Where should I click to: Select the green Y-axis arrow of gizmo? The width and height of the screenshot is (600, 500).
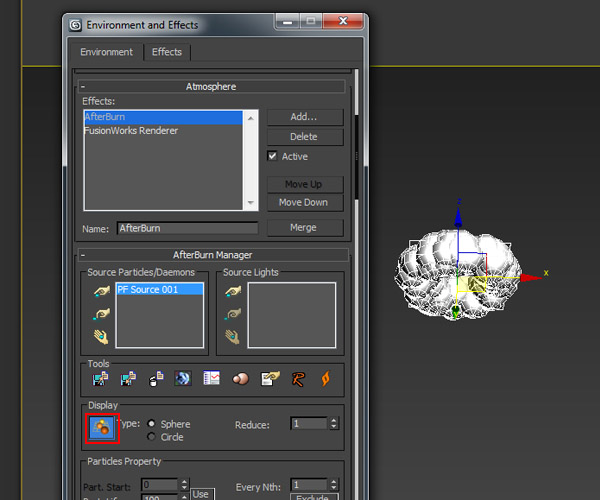coord(455,311)
